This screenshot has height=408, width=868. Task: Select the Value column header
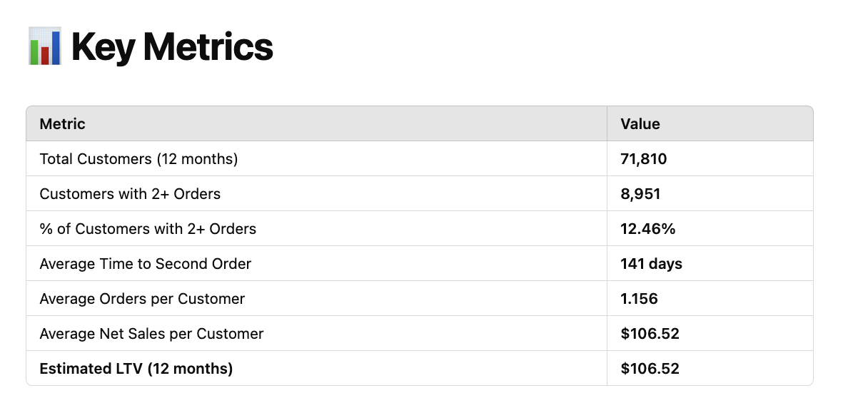(x=640, y=124)
